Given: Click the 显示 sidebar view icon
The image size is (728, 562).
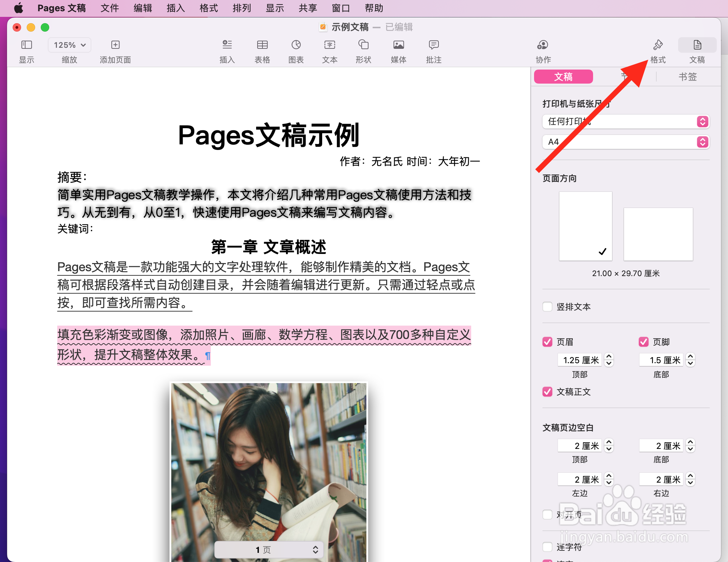Looking at the screenshot, I should click(27, 45).
